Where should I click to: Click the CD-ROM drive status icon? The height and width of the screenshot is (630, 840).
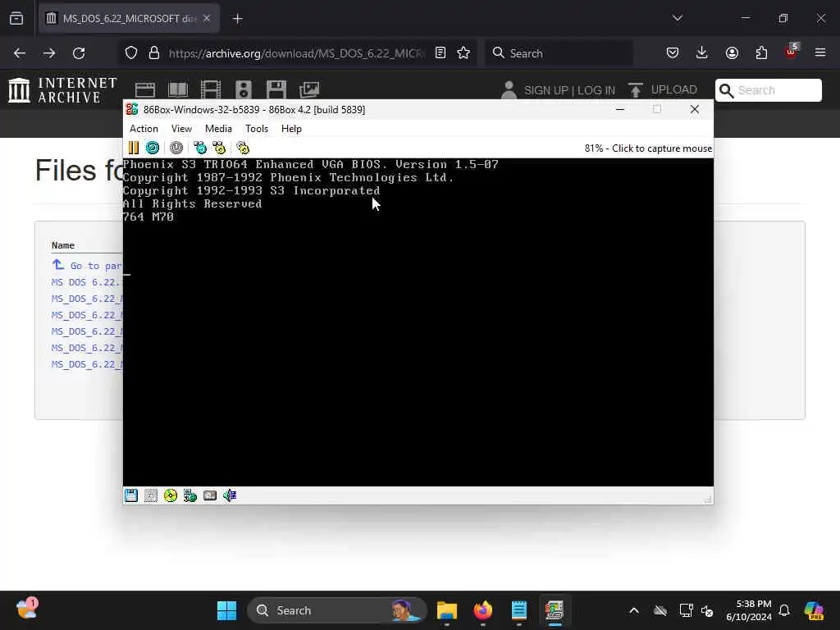pyautogui.click(x=171, y=495)
